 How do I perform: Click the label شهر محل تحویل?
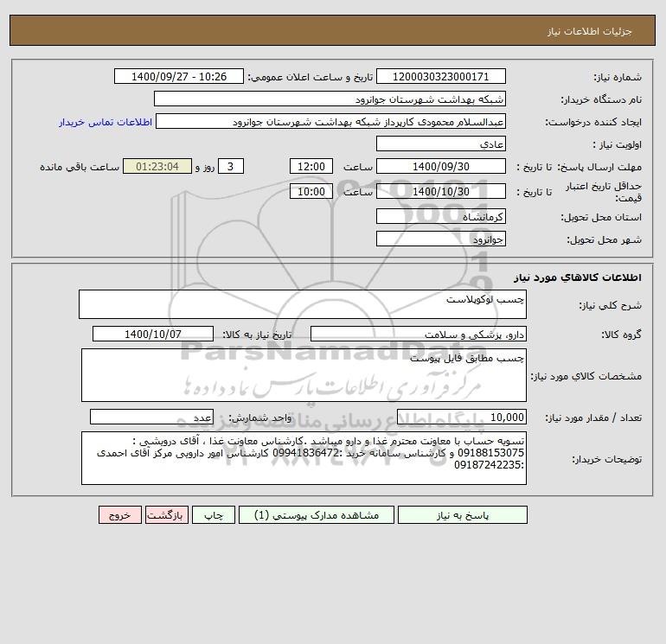pos(604,239)
